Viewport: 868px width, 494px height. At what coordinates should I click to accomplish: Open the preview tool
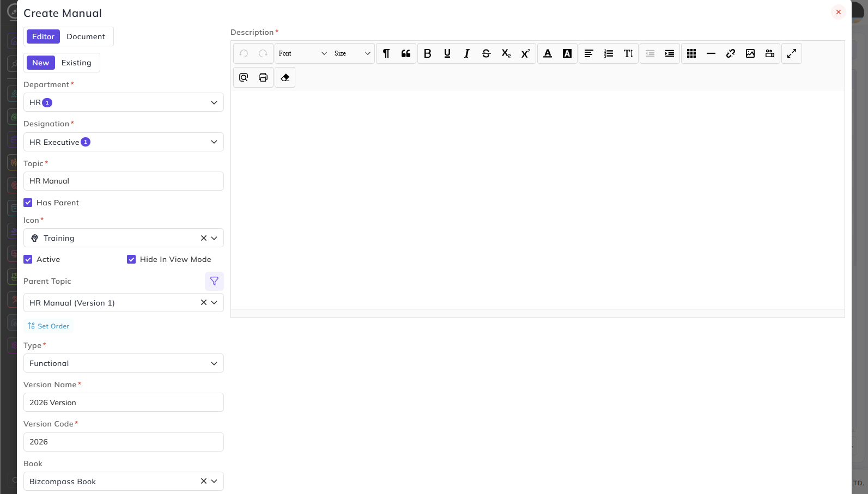point(244,77)
